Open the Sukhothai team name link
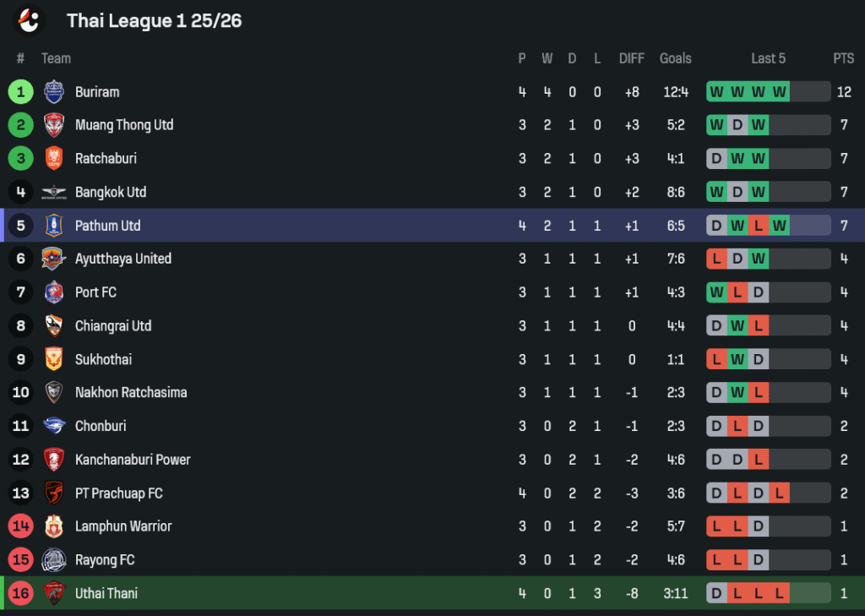This screenshot has height=616, width=865. click(104, 359)
